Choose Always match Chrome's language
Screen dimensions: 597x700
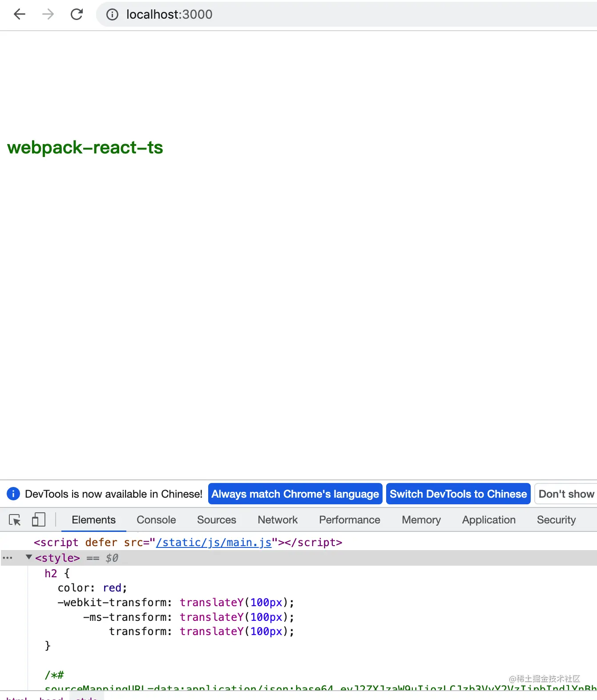[295, 494]
